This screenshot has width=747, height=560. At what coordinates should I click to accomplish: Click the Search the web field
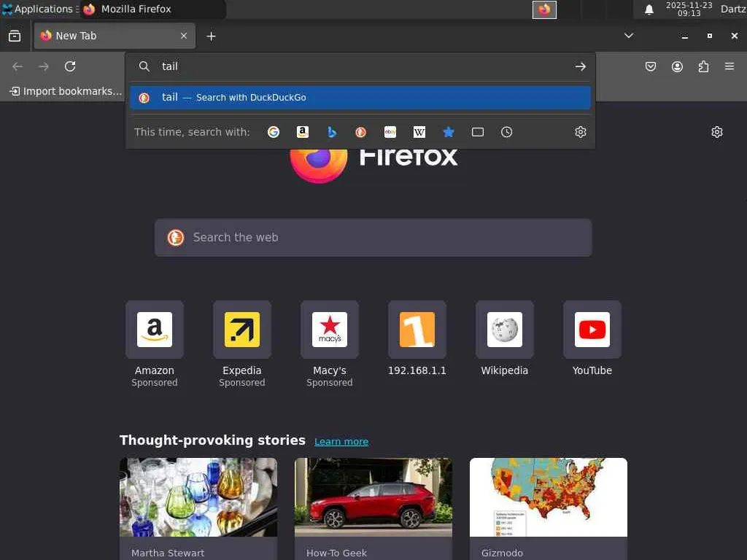(x=373, y=238)
